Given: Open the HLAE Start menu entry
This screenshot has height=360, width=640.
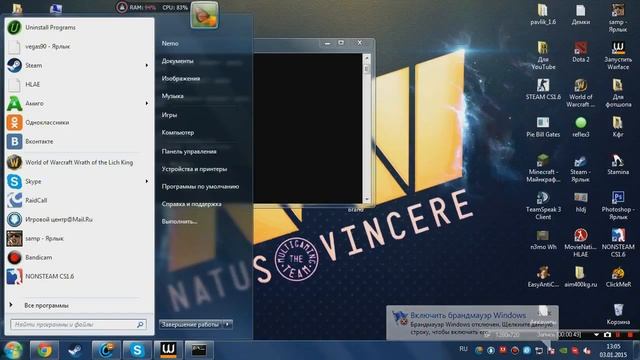Looking at the screenshot, I should (x=78, y=84).
